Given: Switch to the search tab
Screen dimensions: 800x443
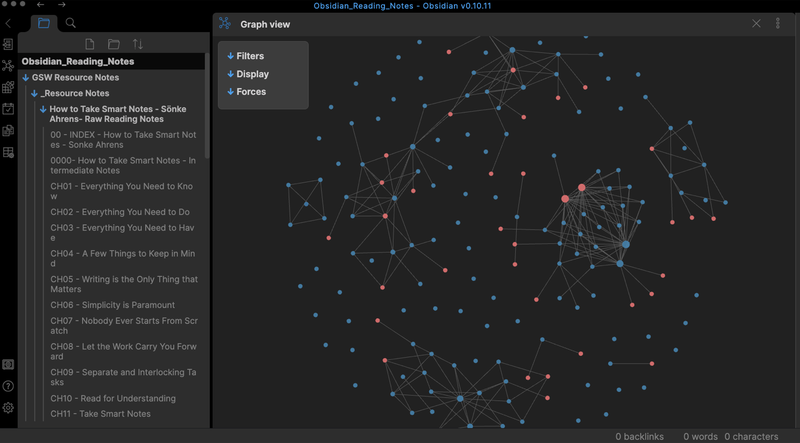Looking at the screenshot, I should [x=70, y=23].
